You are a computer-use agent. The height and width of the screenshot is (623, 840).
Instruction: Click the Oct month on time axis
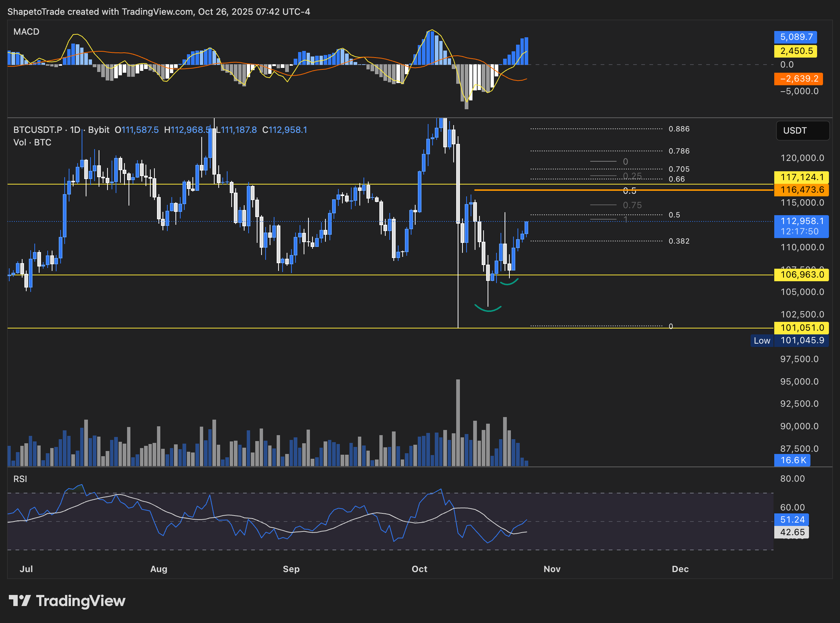point(419,569)
